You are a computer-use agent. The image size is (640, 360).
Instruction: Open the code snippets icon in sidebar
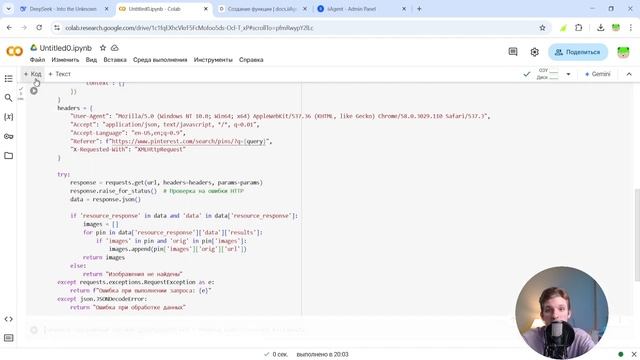(9, 319)
